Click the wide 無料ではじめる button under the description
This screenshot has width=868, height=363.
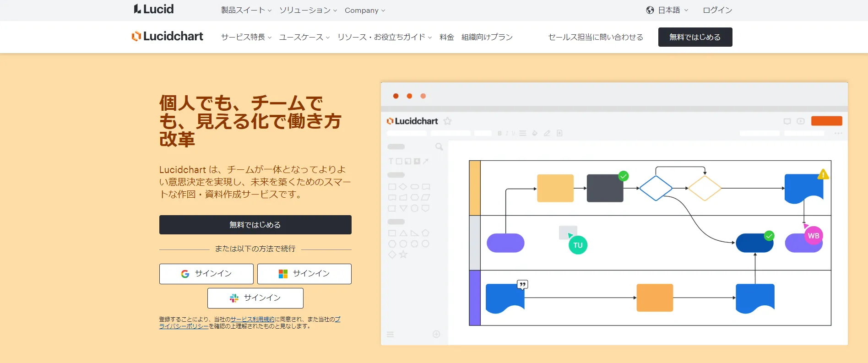click(255, 225)
